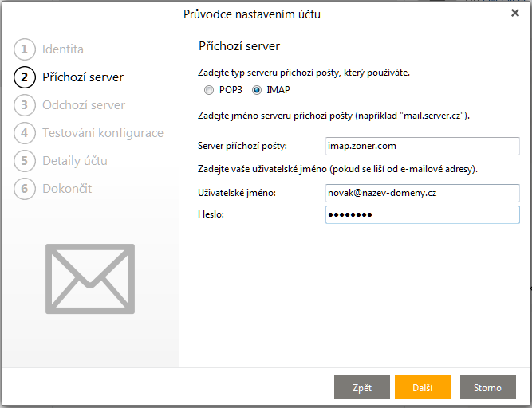Click the step 3 number circle
This screenshot has width=532, height=408.
click(24, 105)
